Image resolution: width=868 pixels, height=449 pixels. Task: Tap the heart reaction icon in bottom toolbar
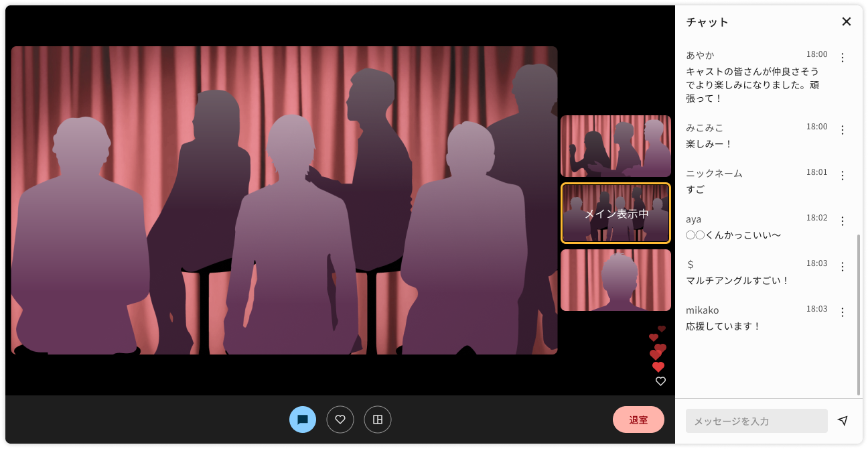[x=340, y=419]
